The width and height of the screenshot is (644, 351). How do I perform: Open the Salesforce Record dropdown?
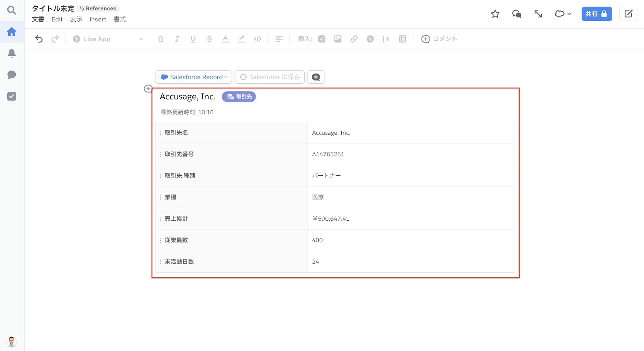coord(194,77)
